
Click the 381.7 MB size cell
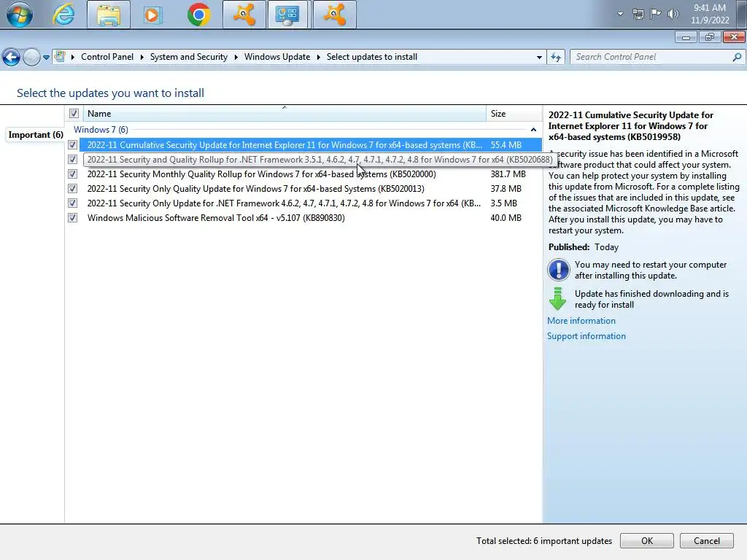coord(508,174)
